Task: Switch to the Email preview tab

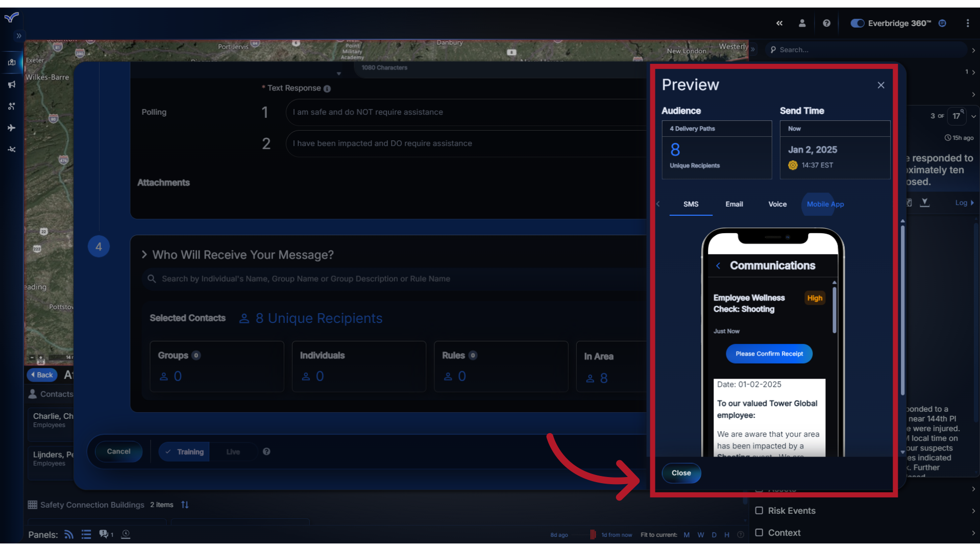Action: 733,204
